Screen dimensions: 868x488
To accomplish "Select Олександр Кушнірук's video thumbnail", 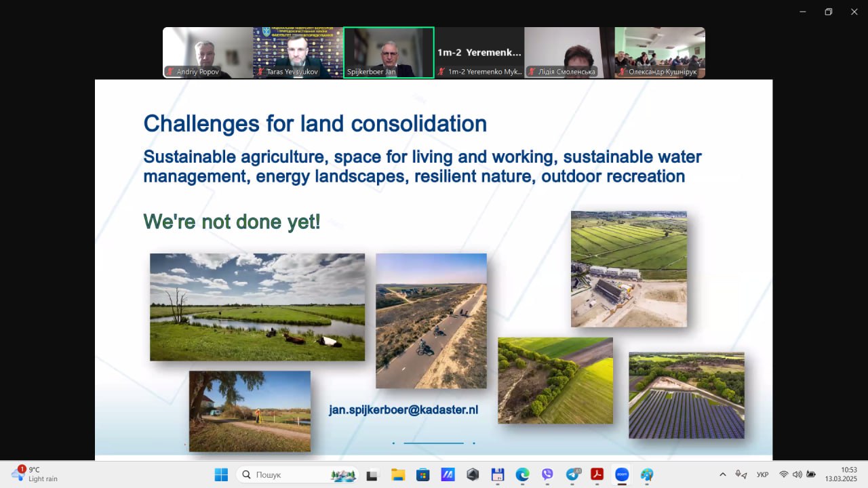I will tap(660, 53).
